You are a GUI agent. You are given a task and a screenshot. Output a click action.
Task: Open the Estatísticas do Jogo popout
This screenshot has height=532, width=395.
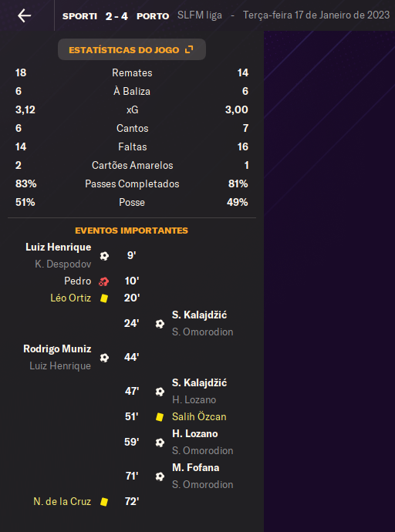(x=132, y=49)
